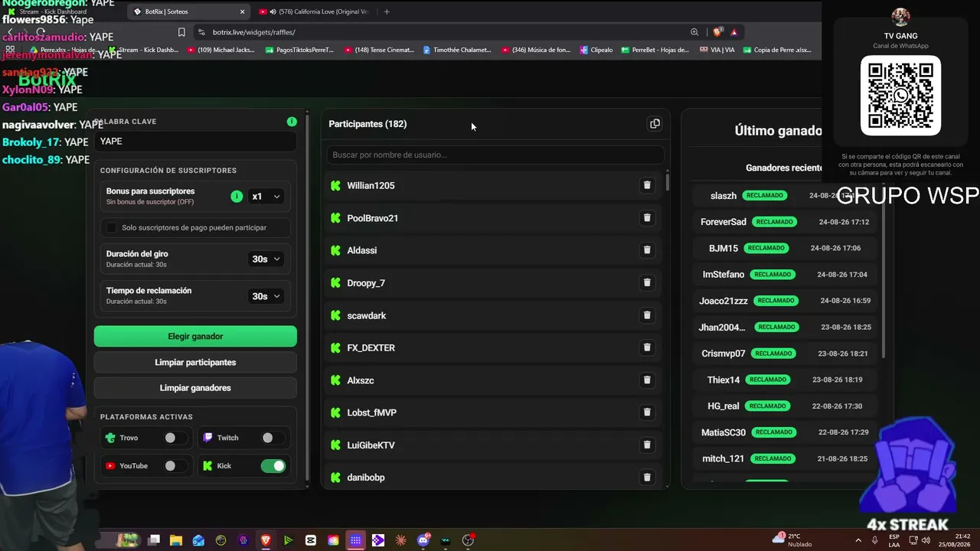
Task: Check 'Solo suscriptores de pago pueden participar'
Action: [112, 227]
